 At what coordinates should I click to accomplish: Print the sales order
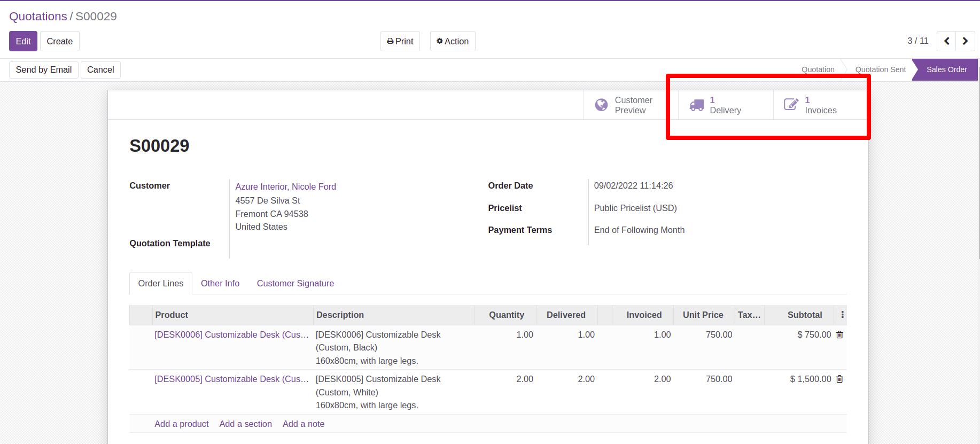(x=400, y=41)
